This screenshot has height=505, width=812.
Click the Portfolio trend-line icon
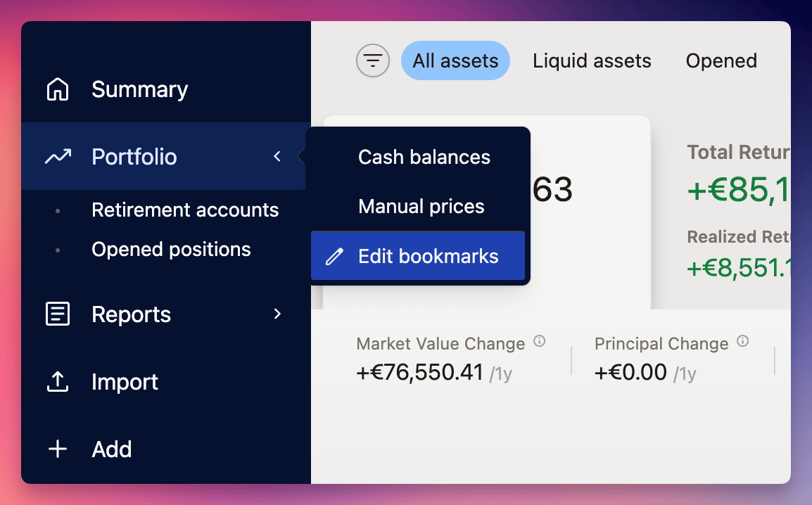(x=58, y=156)
